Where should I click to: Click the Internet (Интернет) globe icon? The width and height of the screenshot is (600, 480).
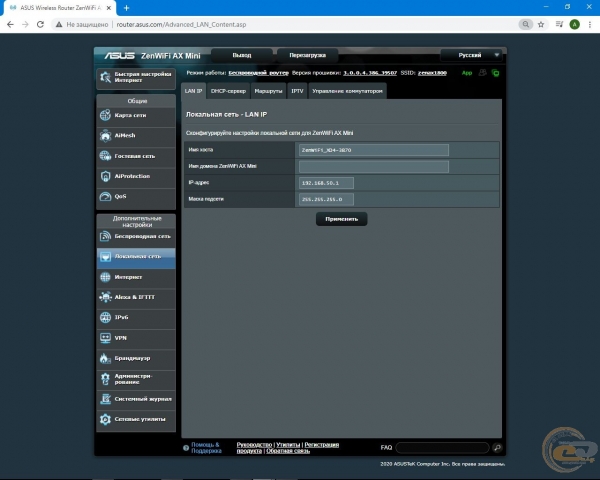(105, 277)
